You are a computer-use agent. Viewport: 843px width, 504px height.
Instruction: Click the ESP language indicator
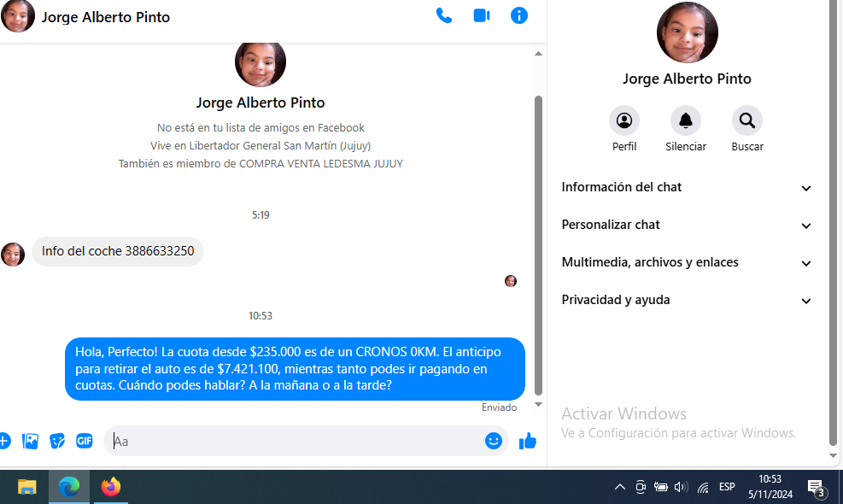[727, 487]
